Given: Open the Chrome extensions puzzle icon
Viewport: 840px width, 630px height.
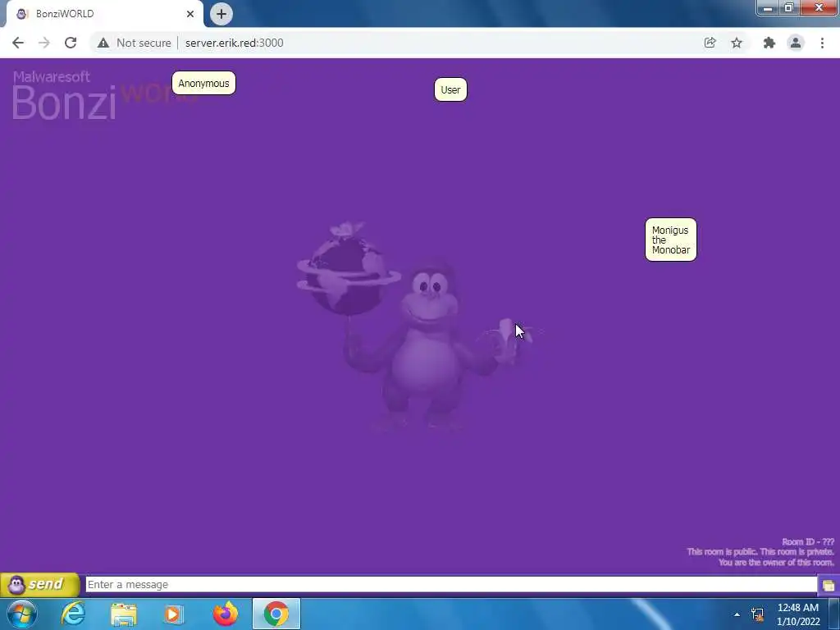Looking at the screenshot, I should point(769,43).
